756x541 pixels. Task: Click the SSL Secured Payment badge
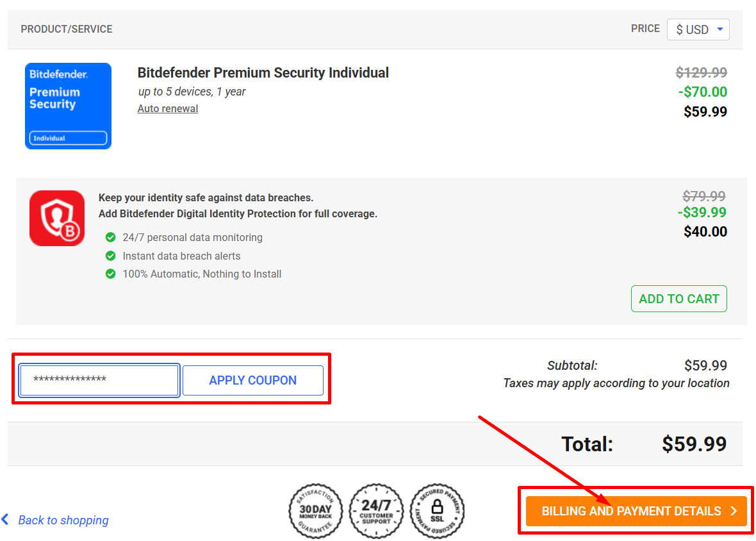click(437, 511)
